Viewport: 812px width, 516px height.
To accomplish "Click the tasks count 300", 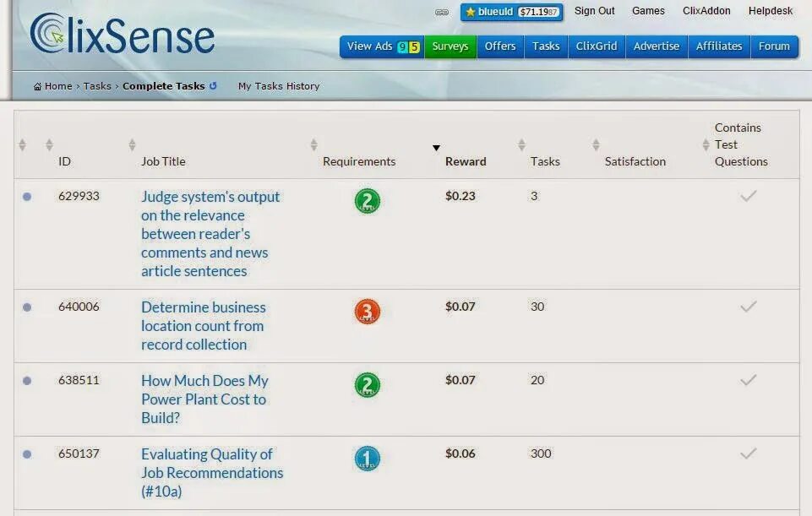I will point(541,454).
